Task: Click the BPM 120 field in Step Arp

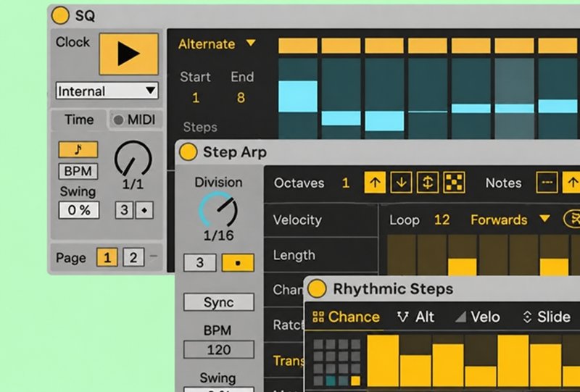Action: [219, 349]
